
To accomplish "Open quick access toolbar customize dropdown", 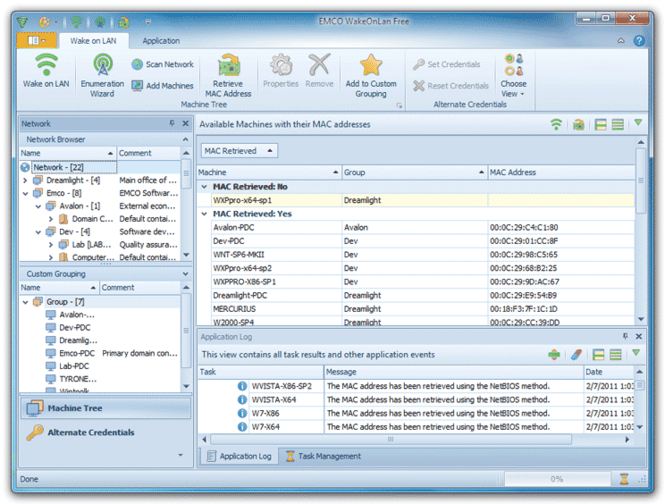I will [x=148, y=22].
